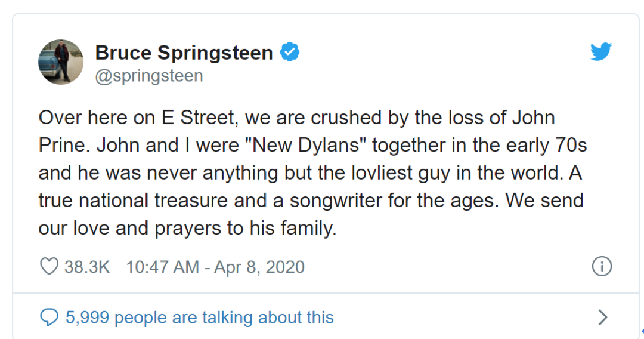Viewport: 644px width, 339px height.
Task: Expand the conversation using the right chevron
Action: point(603,317)
